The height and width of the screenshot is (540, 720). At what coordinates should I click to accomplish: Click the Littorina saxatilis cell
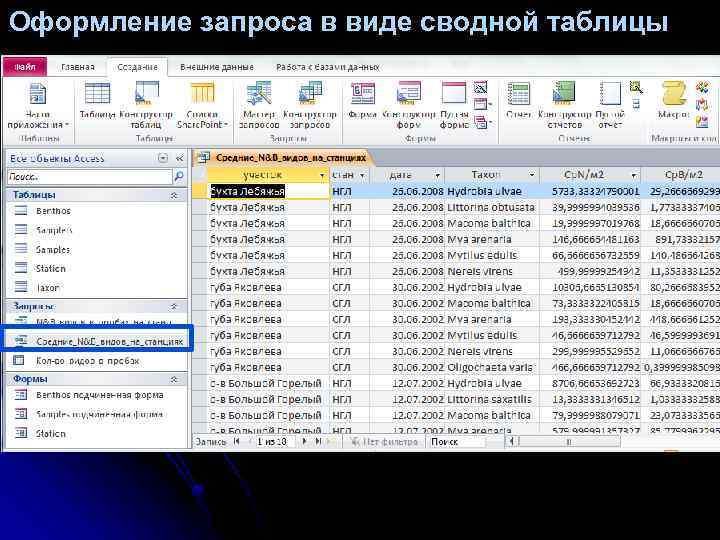[492, 399]
